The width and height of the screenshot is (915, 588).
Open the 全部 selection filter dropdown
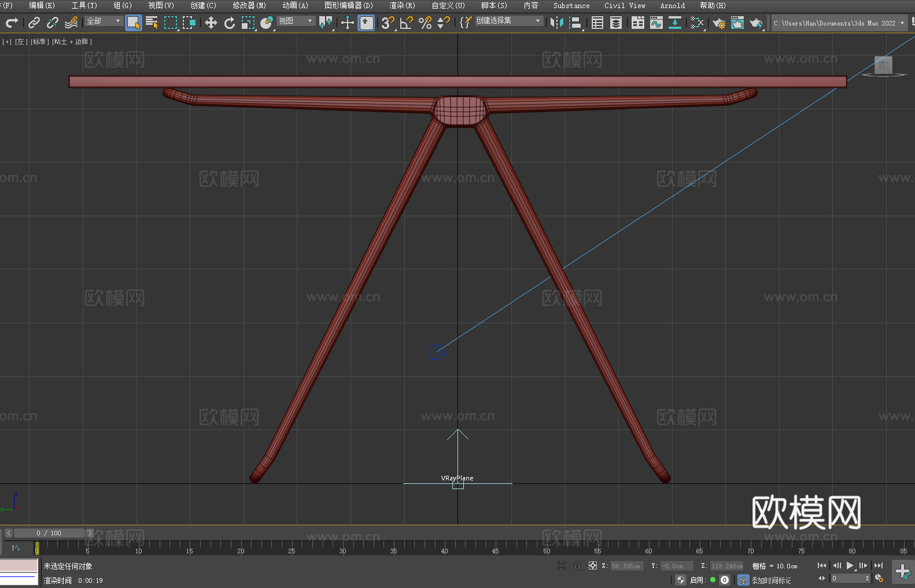click(104, 21)
